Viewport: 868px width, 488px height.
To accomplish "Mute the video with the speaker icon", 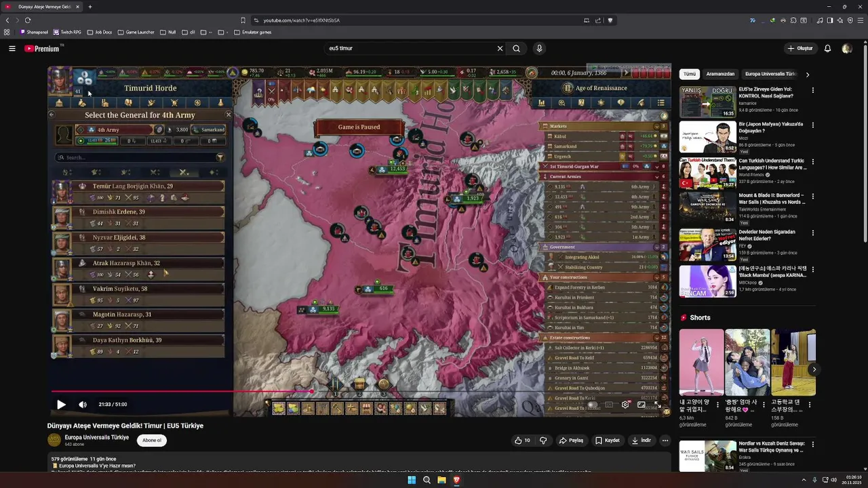I will tap(83, 405).
